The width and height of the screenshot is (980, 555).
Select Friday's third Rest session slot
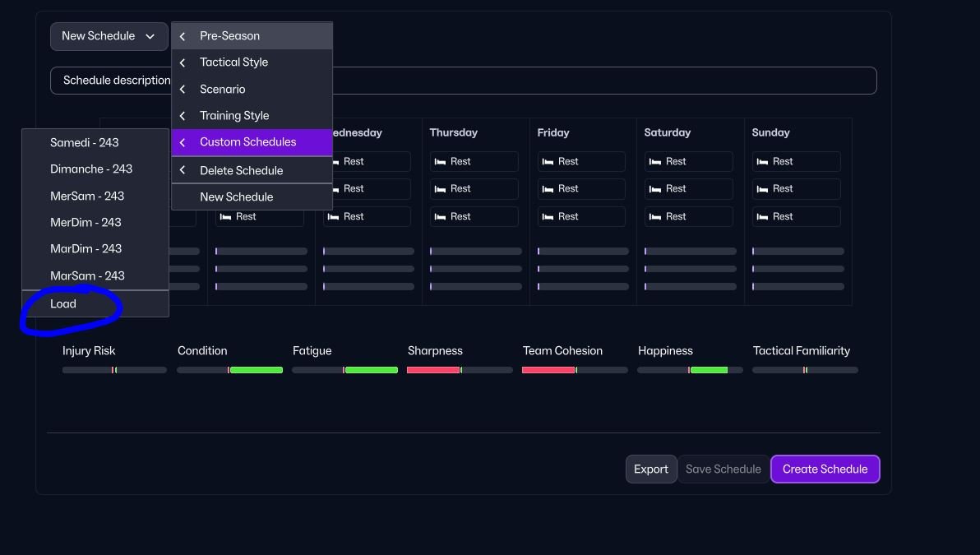tap(582, 216)
